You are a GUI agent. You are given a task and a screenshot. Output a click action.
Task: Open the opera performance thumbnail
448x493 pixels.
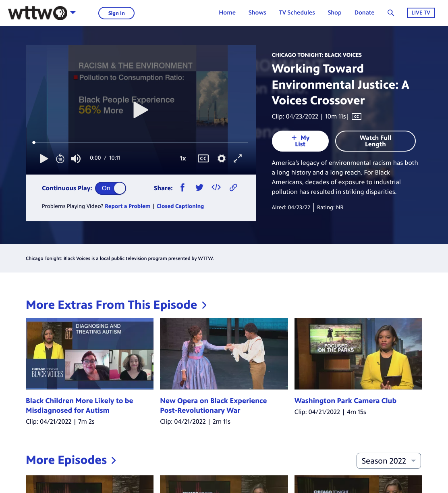pos(224,354)
